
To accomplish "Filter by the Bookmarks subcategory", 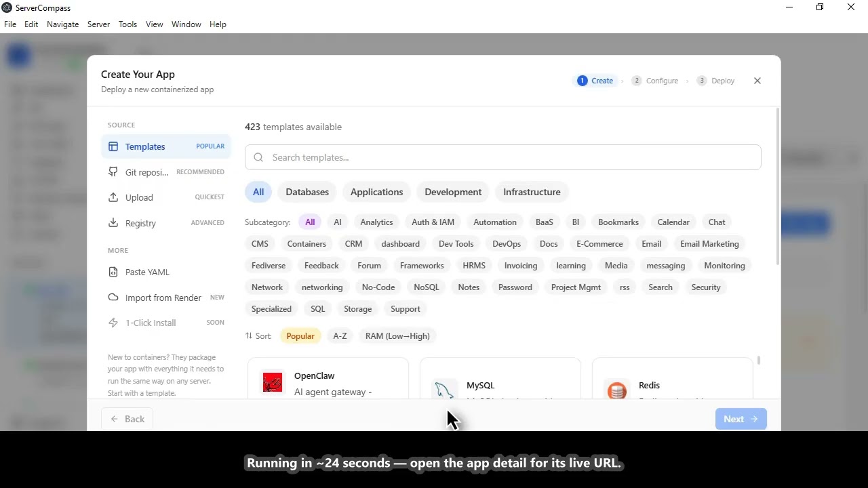I will pos(618,222).
